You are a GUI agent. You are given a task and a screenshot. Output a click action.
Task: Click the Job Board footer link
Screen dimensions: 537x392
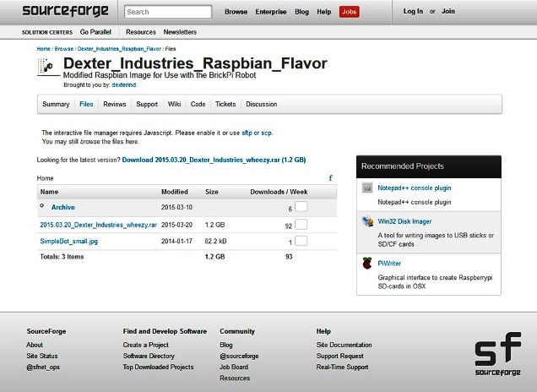pyautogui.click(x=234, y=367)
